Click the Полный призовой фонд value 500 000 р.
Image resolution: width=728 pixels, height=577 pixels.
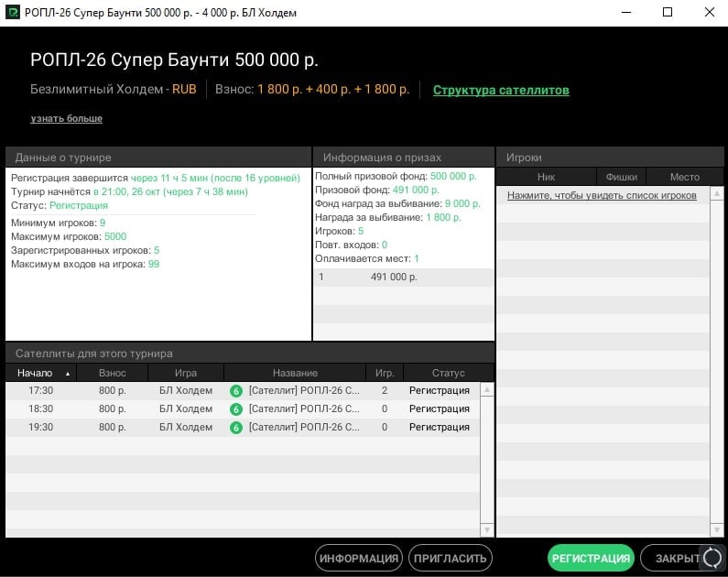453,176
